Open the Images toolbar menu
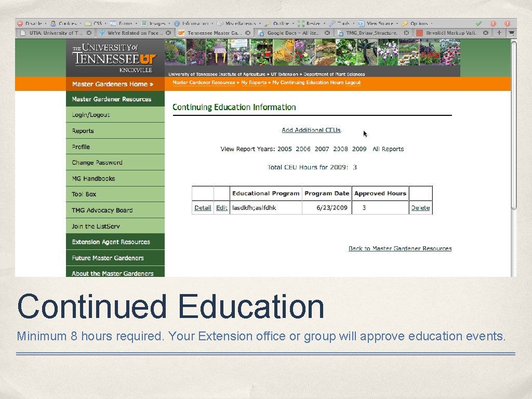Viewport: 532px width, 399px height. pyautogui.click(x=155, y=23)
